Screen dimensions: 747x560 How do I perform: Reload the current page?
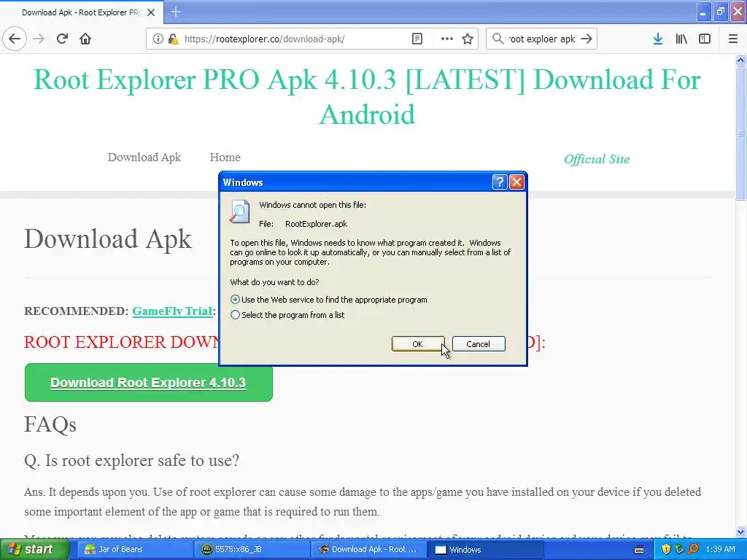pyautogui.click(x=62, y=39)
